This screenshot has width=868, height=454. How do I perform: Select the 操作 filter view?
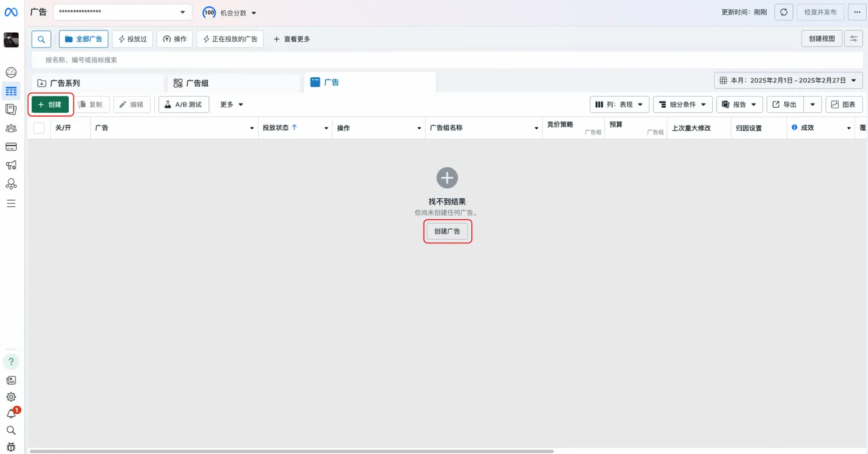click(175, 39)
